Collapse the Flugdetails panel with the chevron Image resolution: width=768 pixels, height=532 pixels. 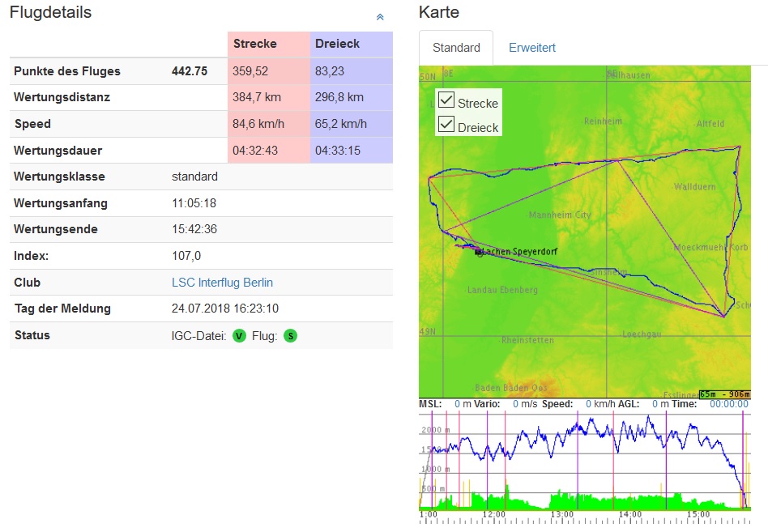click(380, 16)
